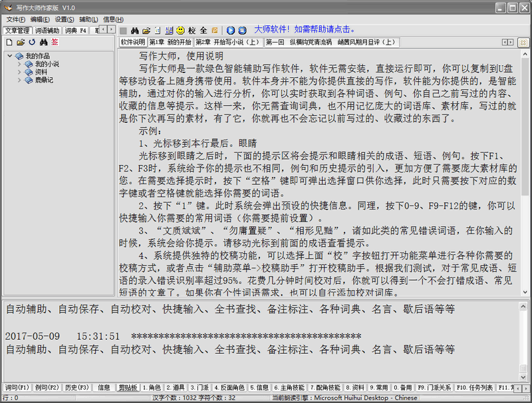Screen dimensions: 532x403
Task: Click the 大师软件 help link
Action: click(x=303, y=30)
